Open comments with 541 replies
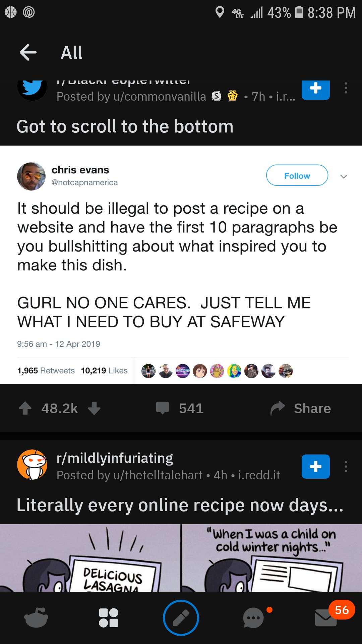The width and height of the screenshot is (362, 644). (180, 409)
